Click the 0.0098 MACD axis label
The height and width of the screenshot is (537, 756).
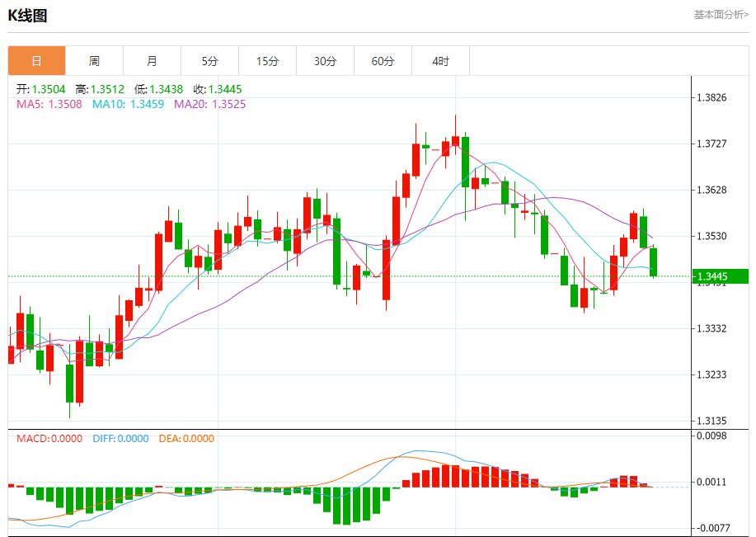click(711, 436)
